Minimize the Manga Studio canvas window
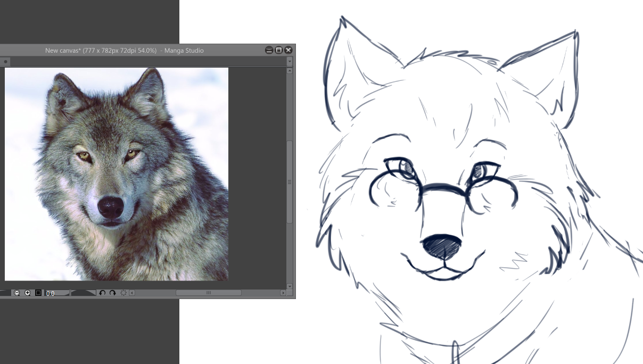 click(269, 50)
